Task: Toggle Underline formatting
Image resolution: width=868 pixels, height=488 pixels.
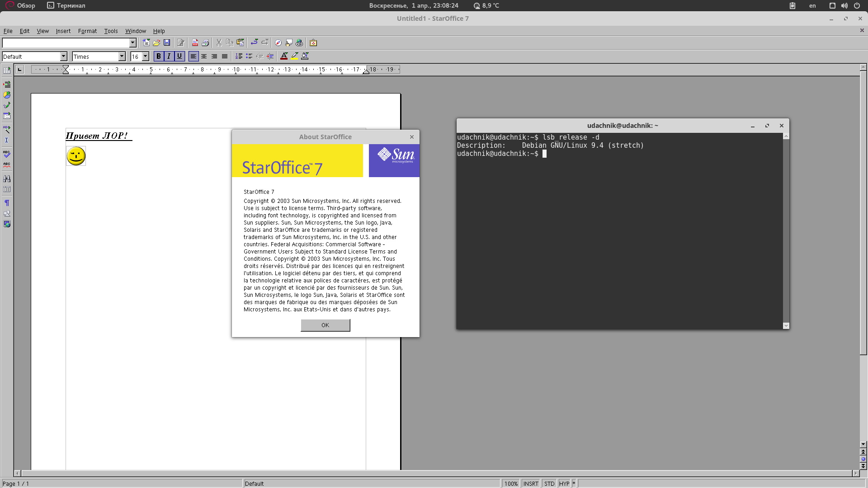Action: coord(179,56)
